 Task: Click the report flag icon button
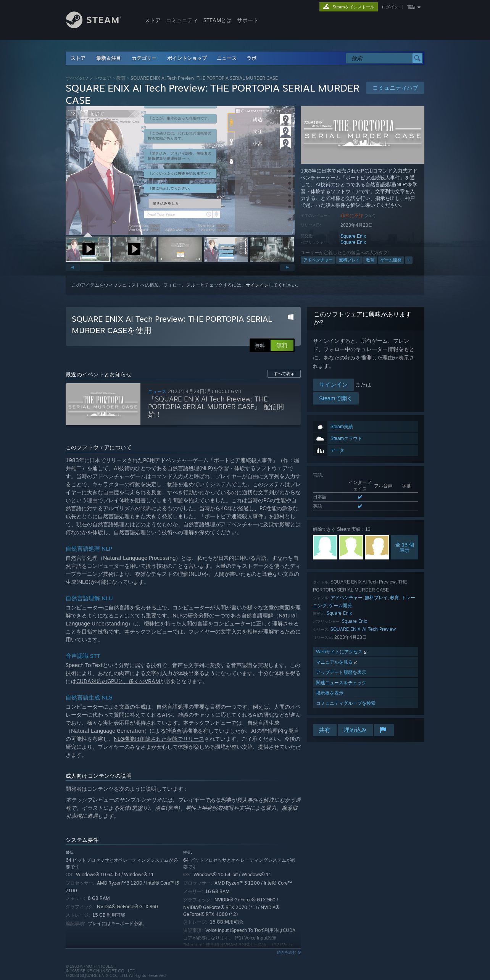pos(384,730)
